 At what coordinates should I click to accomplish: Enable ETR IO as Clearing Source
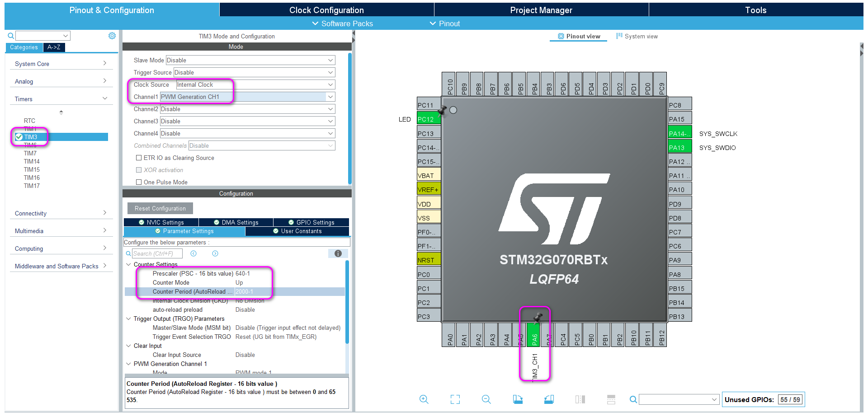139,158
